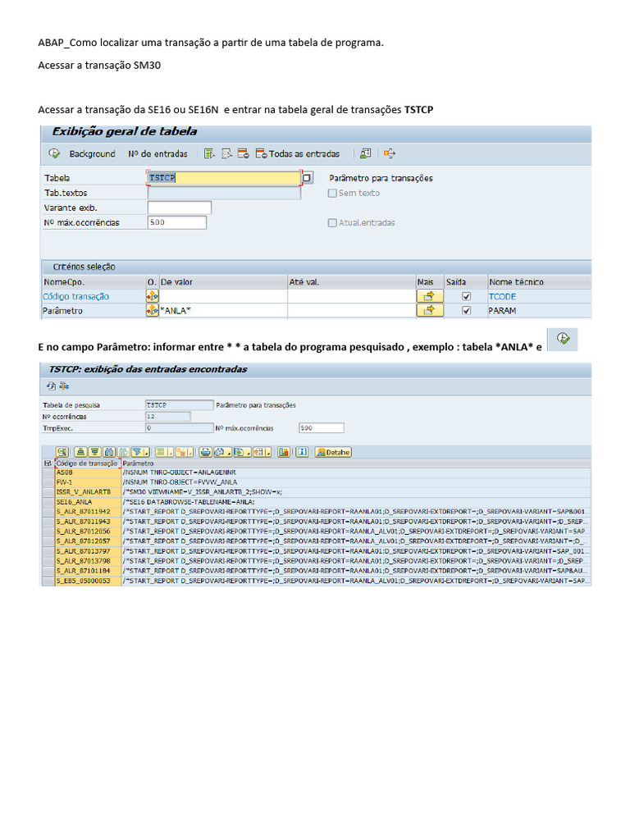Click the results Nº máx.ocorrências 500 field
This screenshot has width=630, height=840.
click(x=322, y=427)
